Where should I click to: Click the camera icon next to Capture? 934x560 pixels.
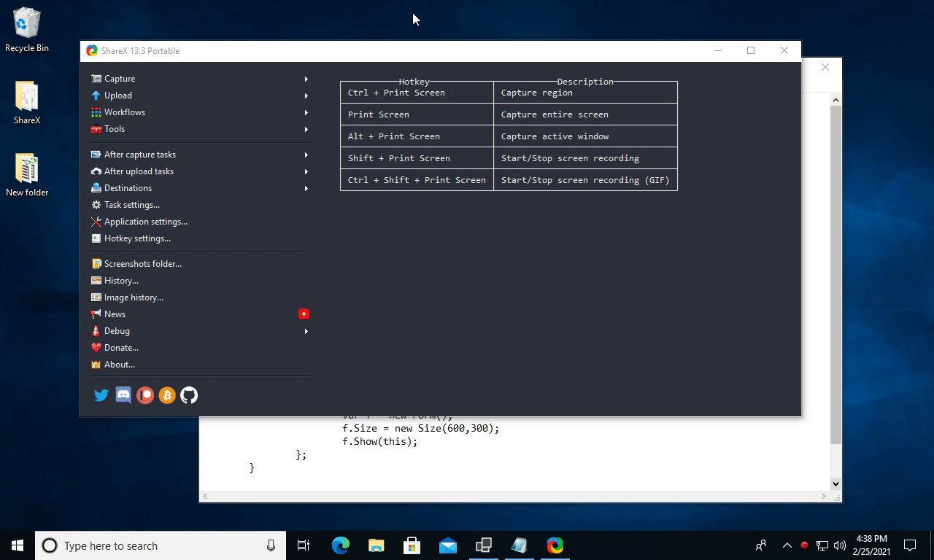point(96,78)
